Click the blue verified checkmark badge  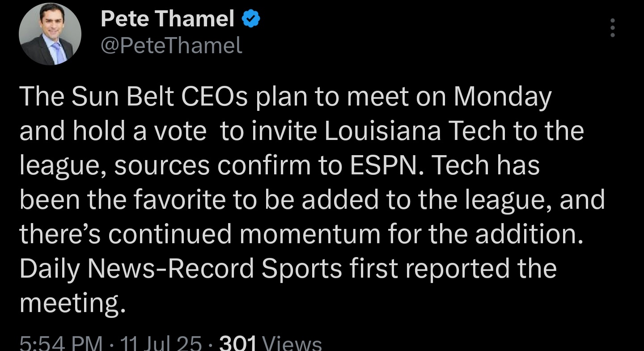click(x=251, y=19)
